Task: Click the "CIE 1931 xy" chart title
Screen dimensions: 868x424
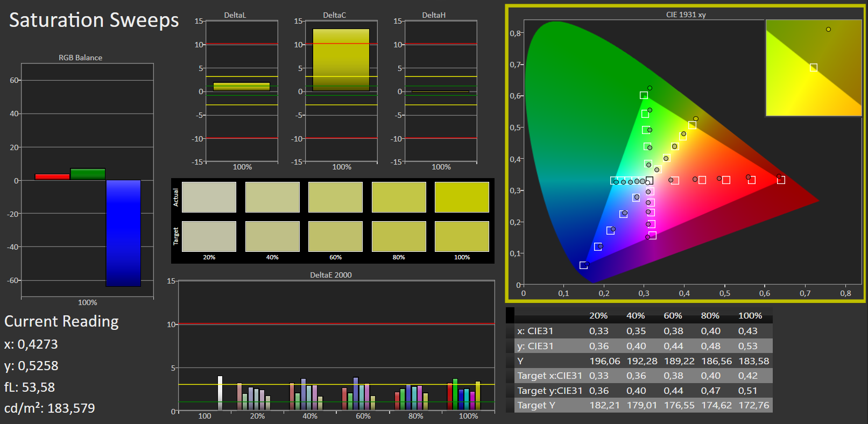Action: [686, 15]
